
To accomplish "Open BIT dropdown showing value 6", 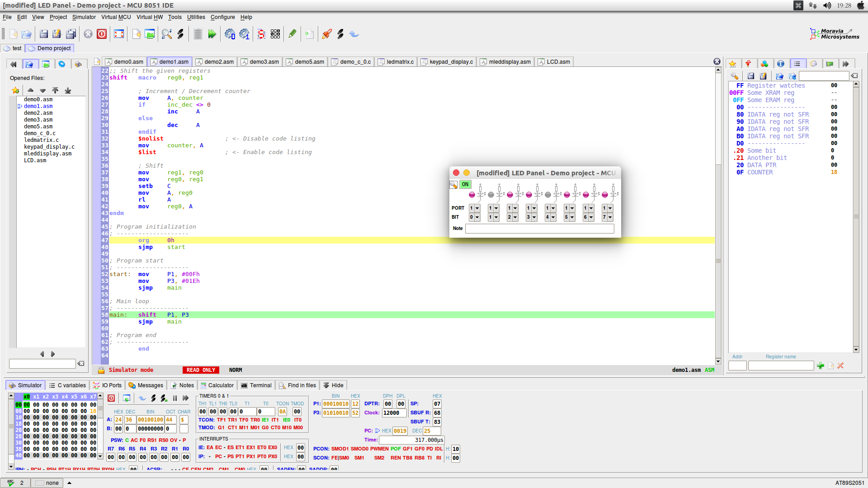I will click(588, 217).
